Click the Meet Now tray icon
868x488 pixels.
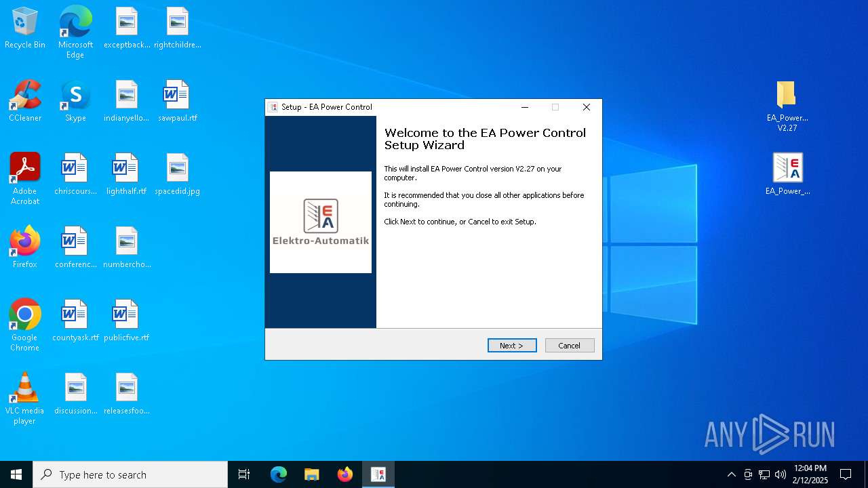click(x=748, y=474)
